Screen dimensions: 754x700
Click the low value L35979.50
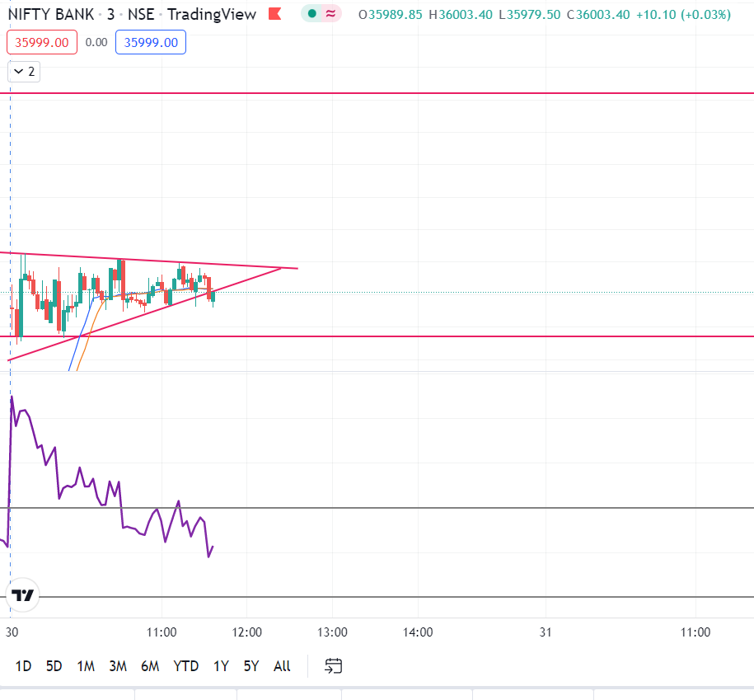[x=529, y=15]
